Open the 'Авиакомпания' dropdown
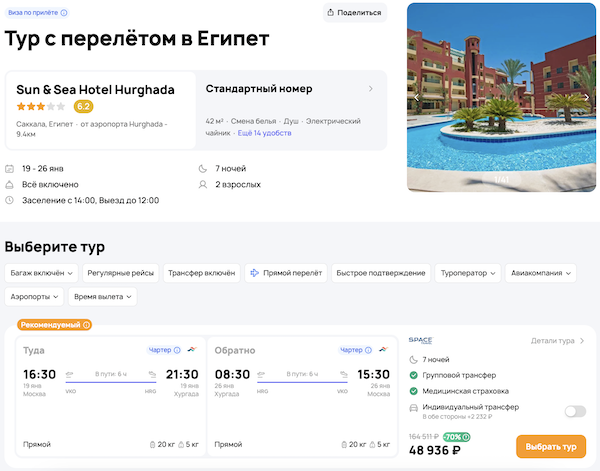600x471 pixels. point(541,272)
